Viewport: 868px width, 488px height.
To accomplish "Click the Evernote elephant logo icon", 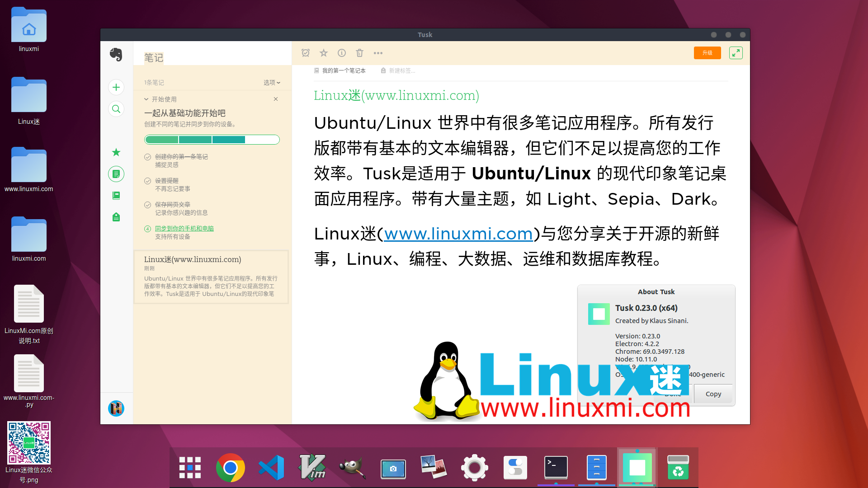I will point(116,55).
